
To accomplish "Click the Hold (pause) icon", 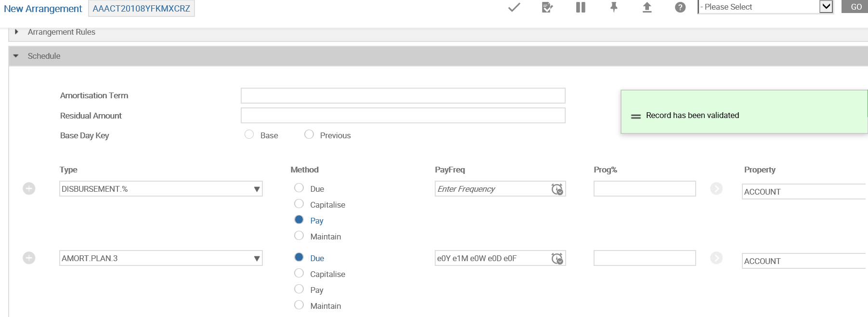I will pos(581,7).
